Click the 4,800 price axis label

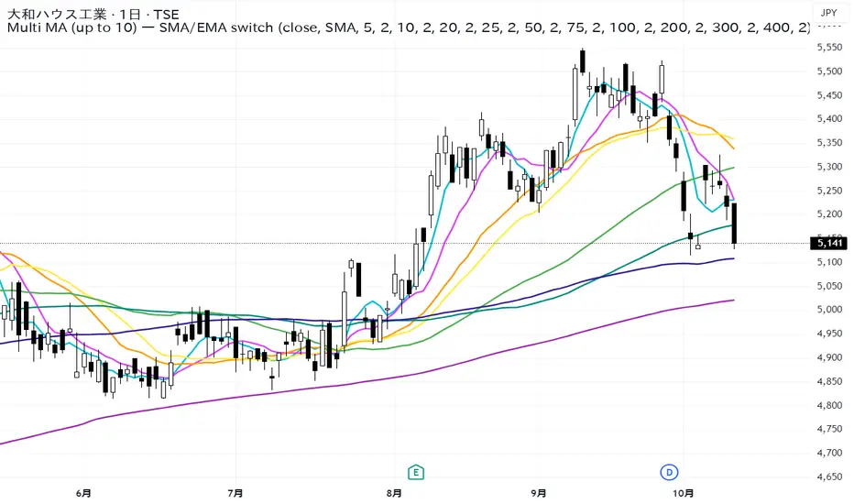point(829,405)
